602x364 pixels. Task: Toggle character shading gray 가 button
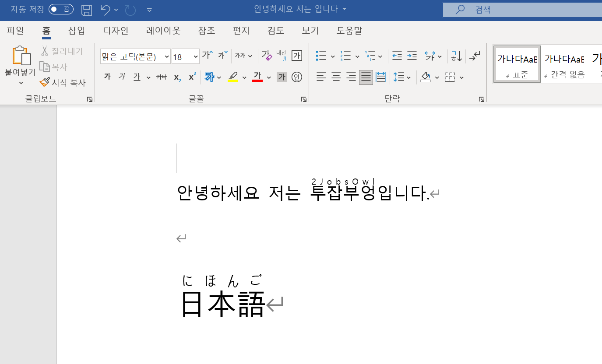click(282, 77)
